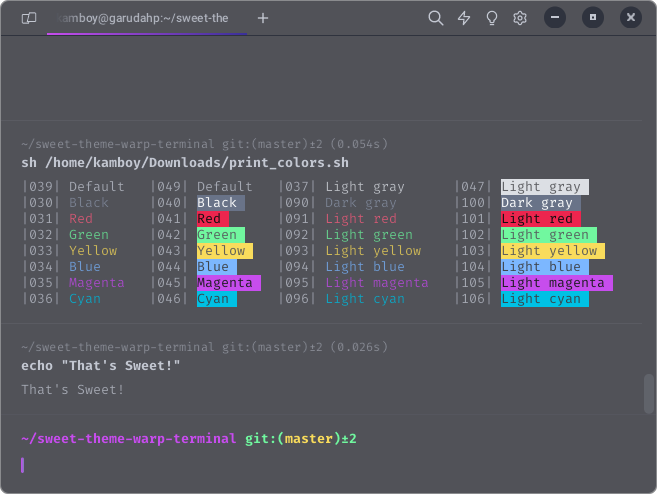
Task: Click the 034 Blue foreground text
Action: [x=85, y=267]
